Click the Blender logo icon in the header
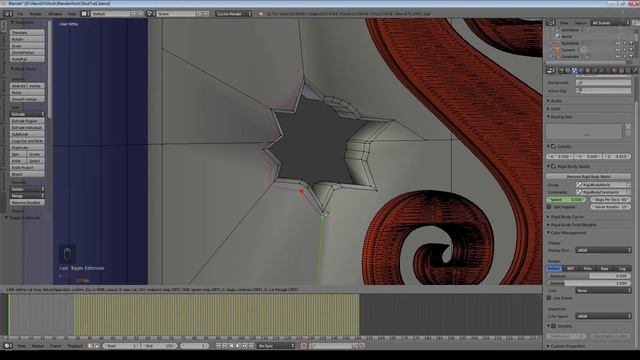This screenshot has width=640, height=360. point(261,13)
